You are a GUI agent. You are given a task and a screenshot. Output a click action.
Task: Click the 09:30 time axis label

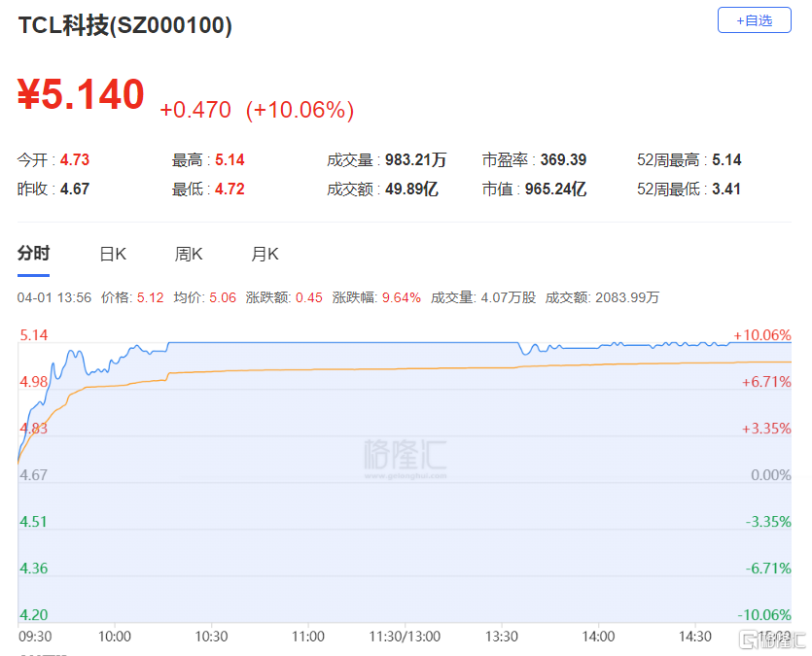(x=35, y=637)
